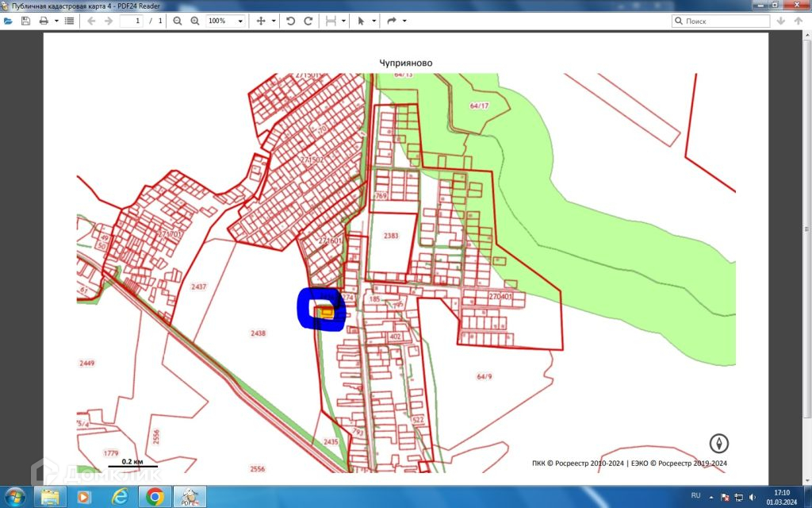Click the Чуприяново map title
This screenshot has height=508, width=812.
click(x=405, y=63)
